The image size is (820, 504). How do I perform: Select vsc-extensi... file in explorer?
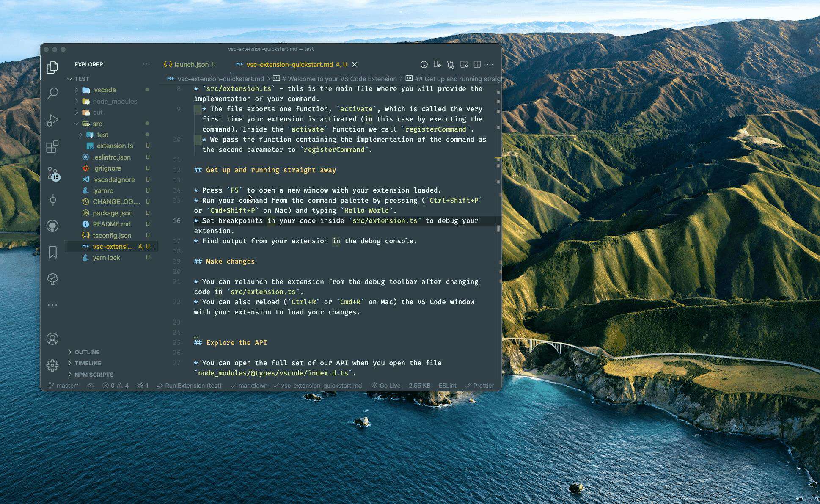(x=111, y=246)
